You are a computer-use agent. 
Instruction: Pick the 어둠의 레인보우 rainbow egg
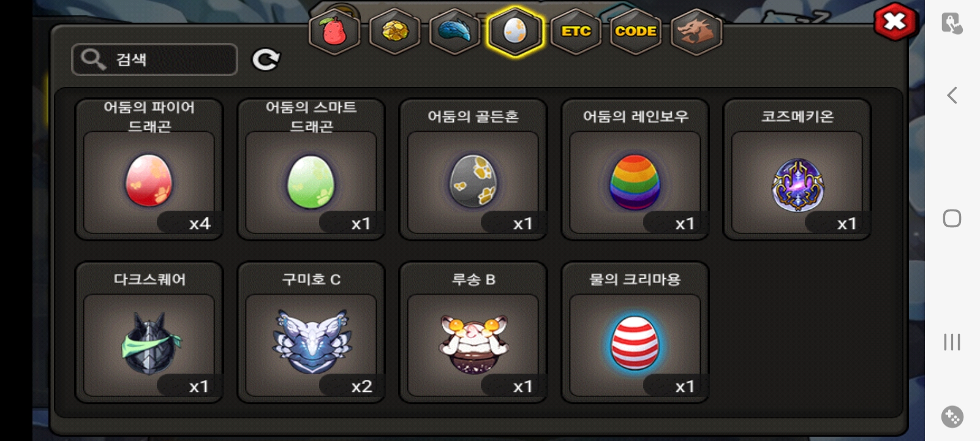(x=635, y=170)
